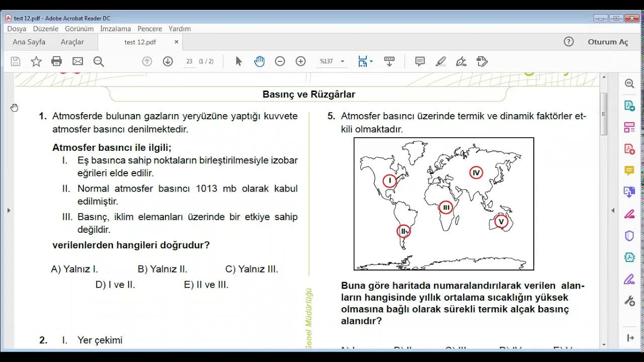
Task: Click circled marker V on the map
Action: (501, 221)
